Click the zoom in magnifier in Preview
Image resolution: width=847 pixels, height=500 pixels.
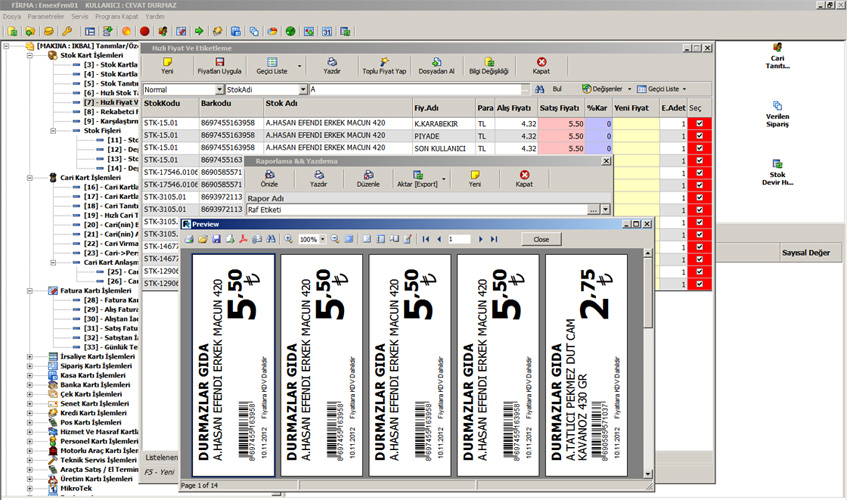(288, 239)
